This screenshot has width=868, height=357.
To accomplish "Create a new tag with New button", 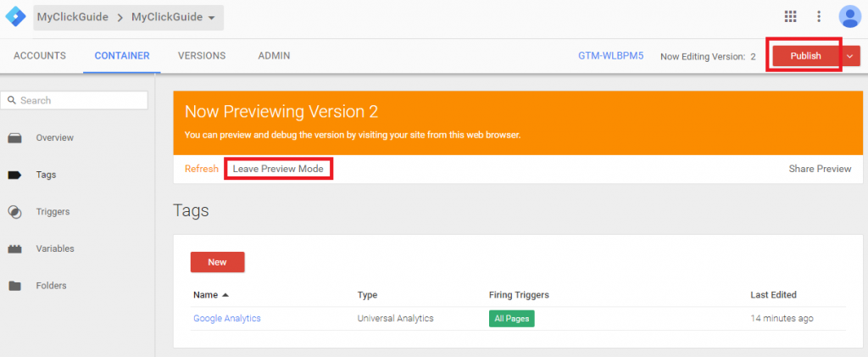I will 217,262.
